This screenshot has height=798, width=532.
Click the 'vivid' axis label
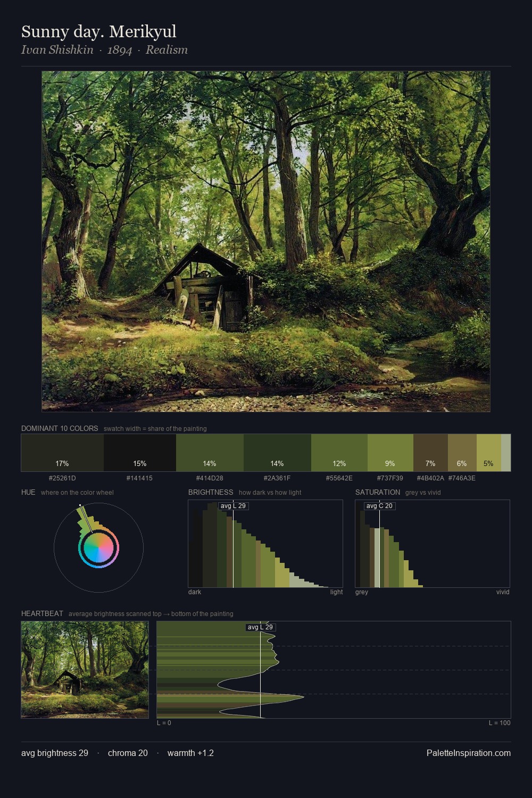(503, 592)
